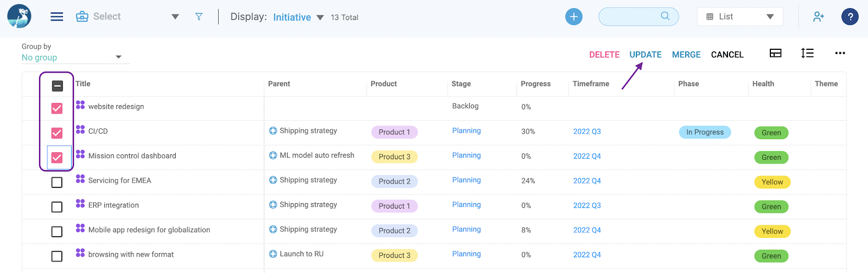Open the help question mark icon

click(x=850, y=17)
